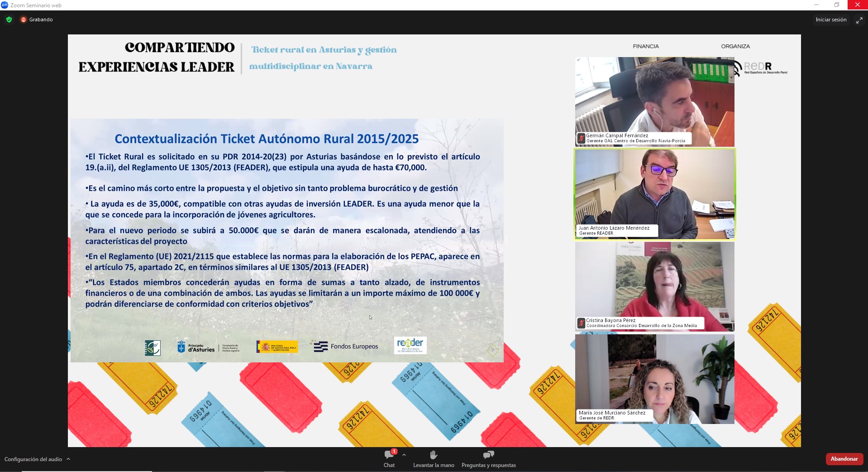The height and width of the screenshot is (472, 868).
Task: Click the slide number diamond marker
Action: tap(492, 350)
